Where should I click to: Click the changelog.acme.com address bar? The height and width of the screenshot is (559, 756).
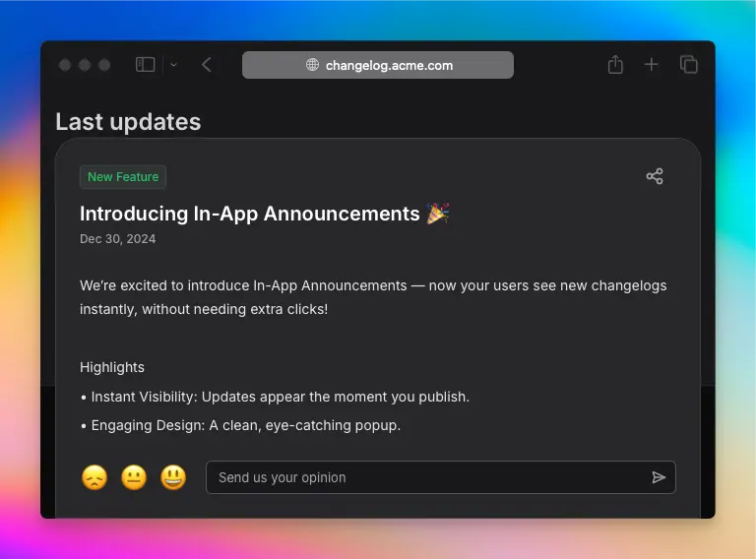(x=378, y=65)
